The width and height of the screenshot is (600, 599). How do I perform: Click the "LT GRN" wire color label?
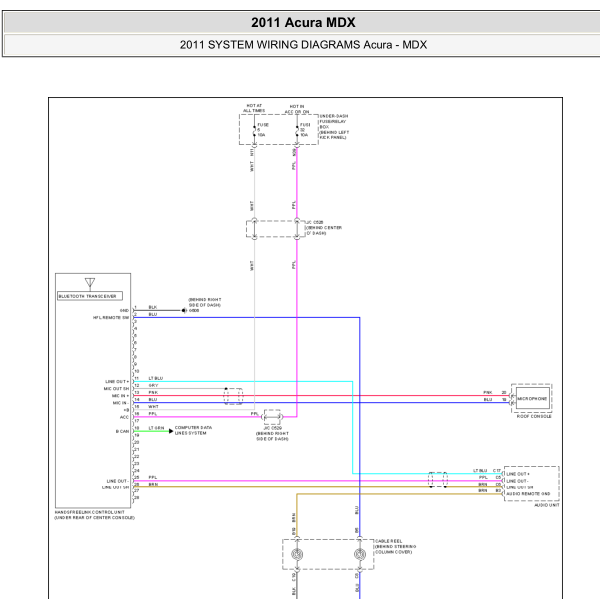[x=156, y=428]
